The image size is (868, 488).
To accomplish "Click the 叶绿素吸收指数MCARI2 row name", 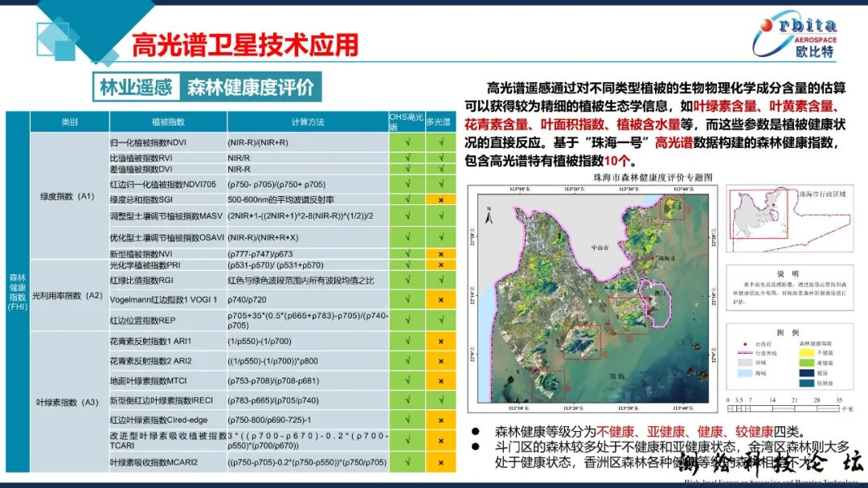I will pyautogui.click(x=154, y=462).
